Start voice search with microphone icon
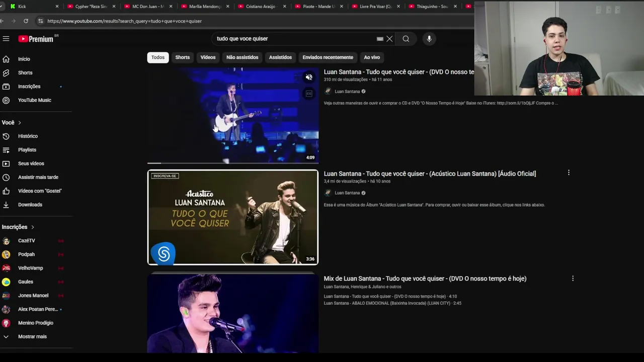Screen dimensions: 644x362 click(x=429, y=39)
